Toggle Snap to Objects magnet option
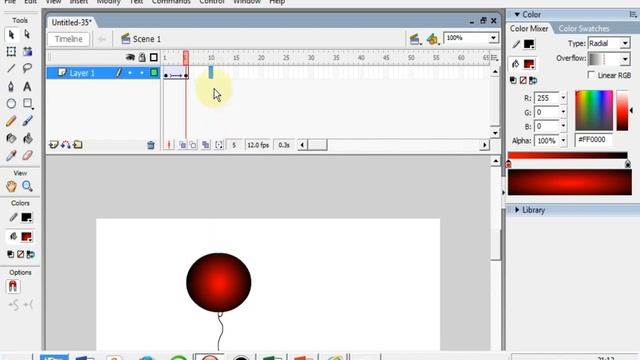This screenshot has height=360, width=640. point(13,286)
